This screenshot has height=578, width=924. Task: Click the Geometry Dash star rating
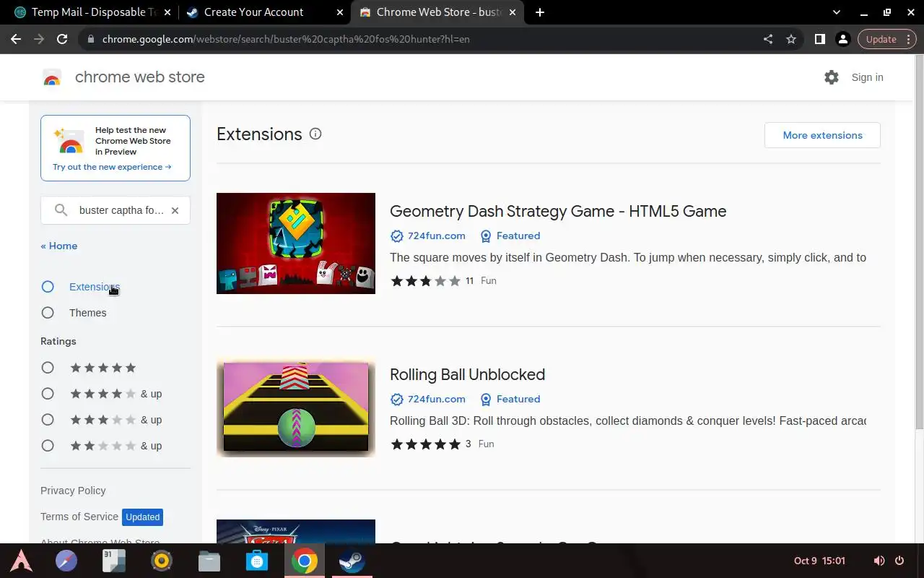(x=425, y=281)
